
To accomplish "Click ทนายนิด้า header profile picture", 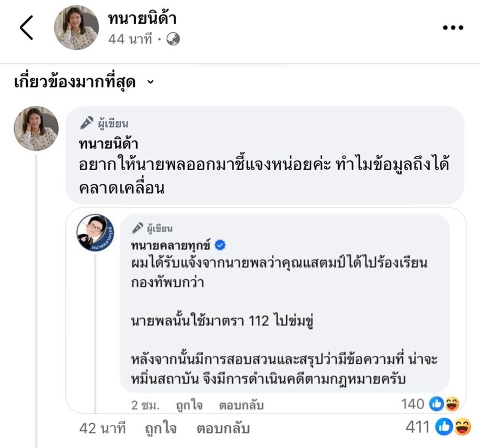I will click(76, 28).
